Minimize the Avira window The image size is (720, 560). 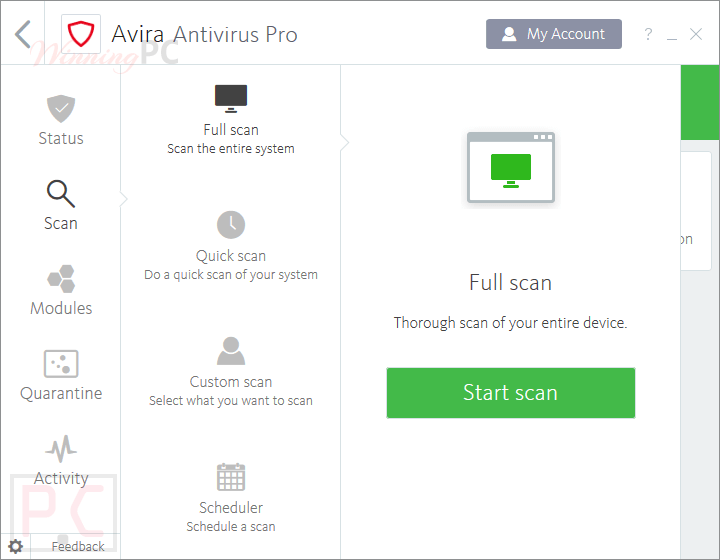(672, 39)
